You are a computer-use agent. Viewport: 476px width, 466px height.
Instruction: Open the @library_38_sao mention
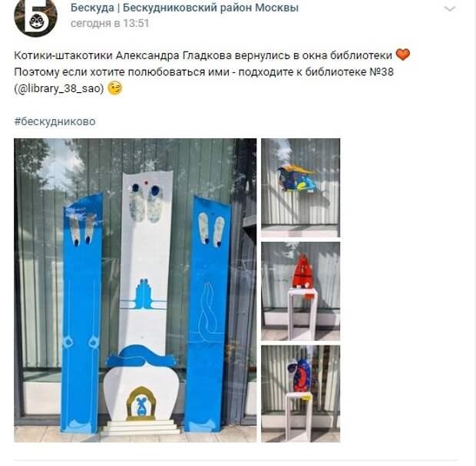click(x=59, y=88)
